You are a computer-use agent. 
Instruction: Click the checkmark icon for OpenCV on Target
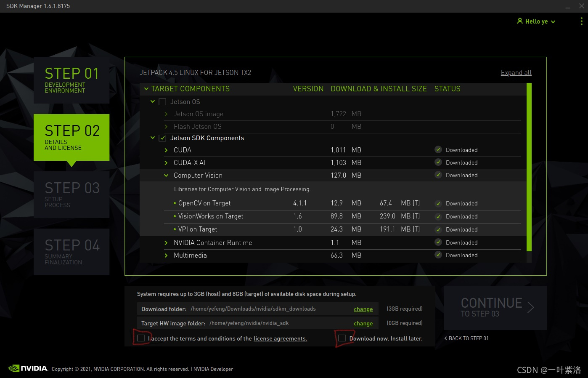(438, 203)
